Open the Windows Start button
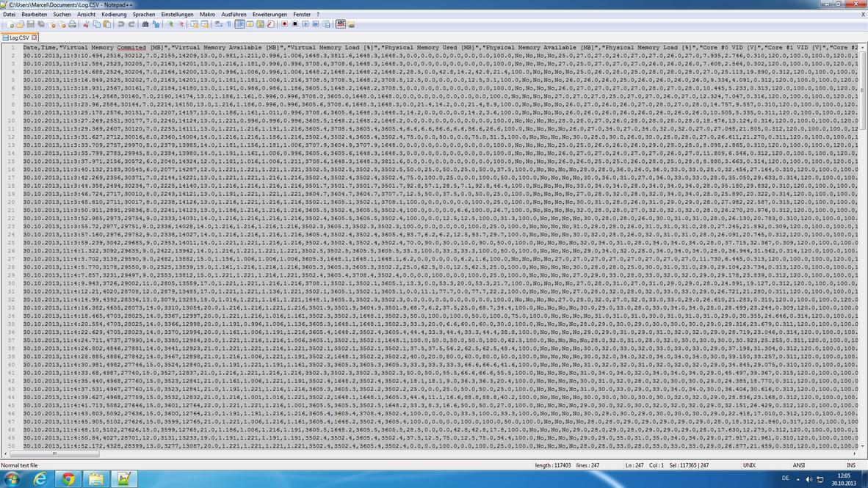The image size is (868, 488). 12,479
